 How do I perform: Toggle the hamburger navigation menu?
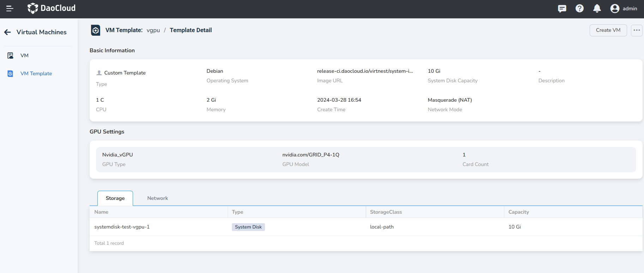(10, 8)
